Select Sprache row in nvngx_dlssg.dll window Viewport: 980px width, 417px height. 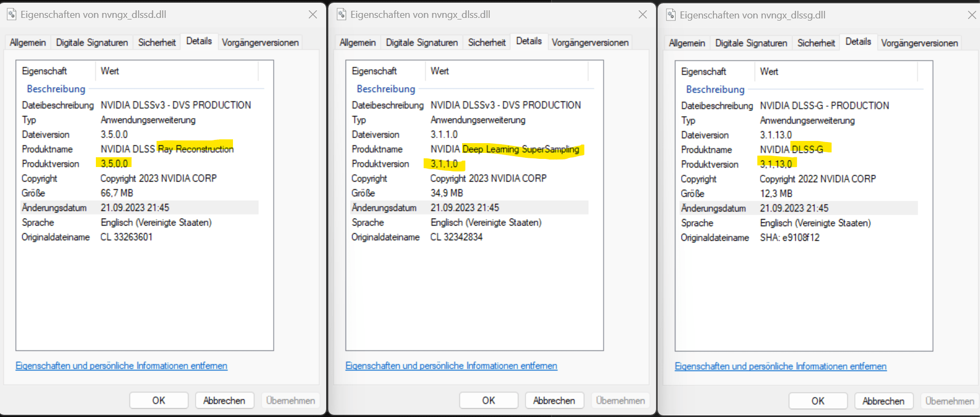[x=799, y=222]
